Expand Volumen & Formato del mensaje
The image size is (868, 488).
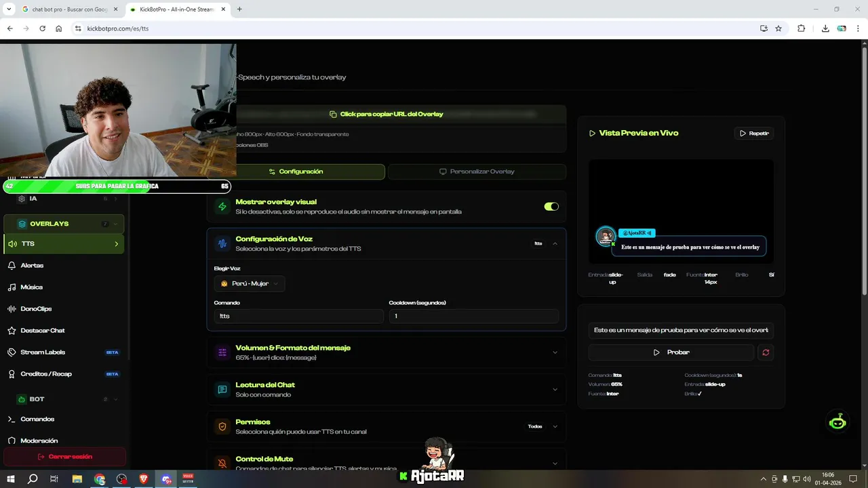click(555, 352)
